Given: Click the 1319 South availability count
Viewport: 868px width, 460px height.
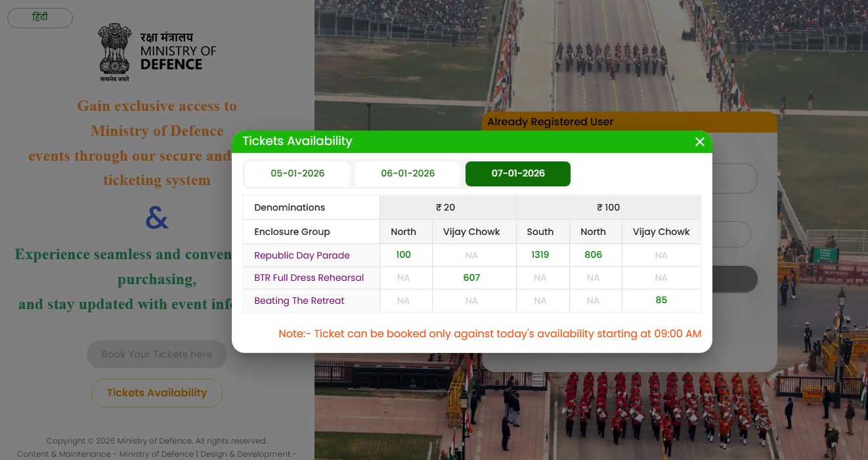Looking at the screenshot, I should tap(540, 255).
